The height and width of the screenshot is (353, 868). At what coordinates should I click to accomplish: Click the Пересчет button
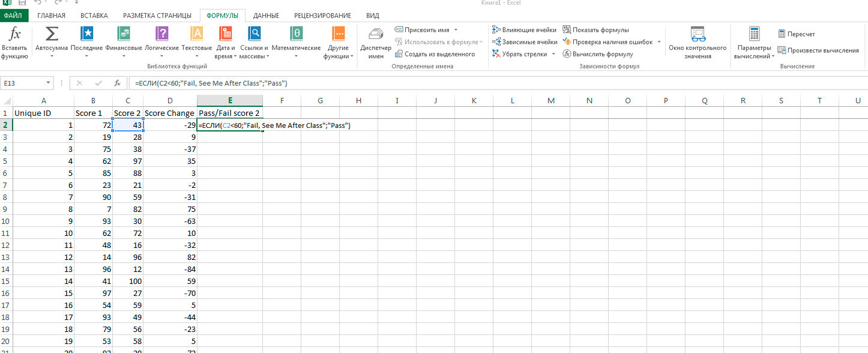(796, 34)
